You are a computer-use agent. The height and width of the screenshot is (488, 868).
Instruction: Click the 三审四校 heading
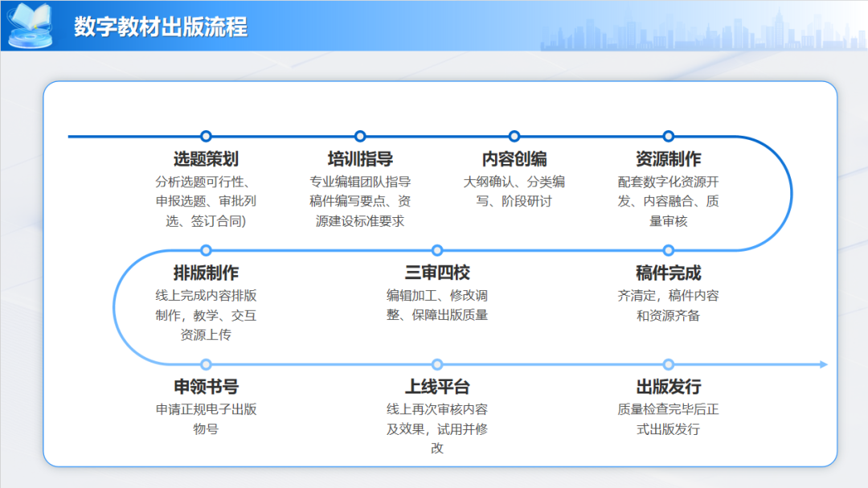[x=437, y=273]
